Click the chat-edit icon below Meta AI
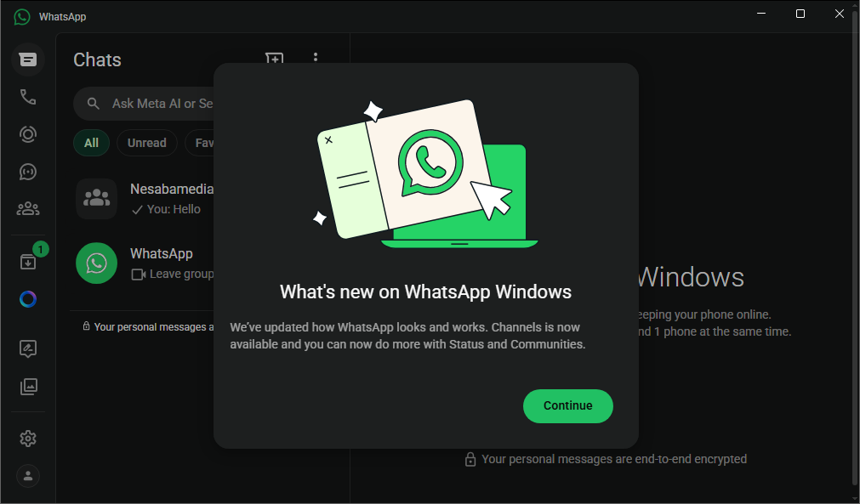Image resolution: width=860 pixels, height=504 pixels. pos(28,348)
